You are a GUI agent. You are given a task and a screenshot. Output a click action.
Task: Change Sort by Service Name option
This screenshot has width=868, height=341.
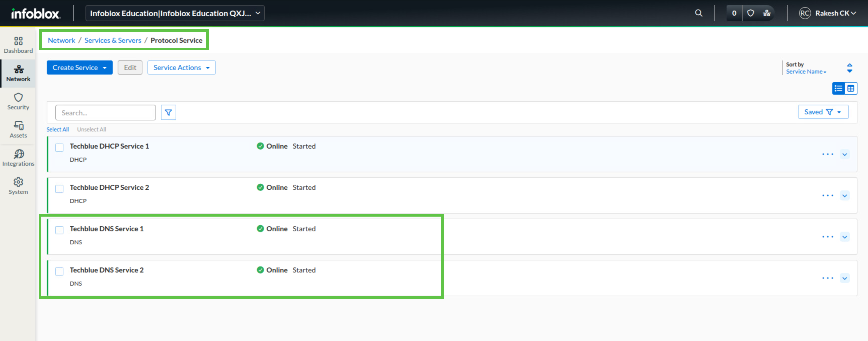coord(806,72)
